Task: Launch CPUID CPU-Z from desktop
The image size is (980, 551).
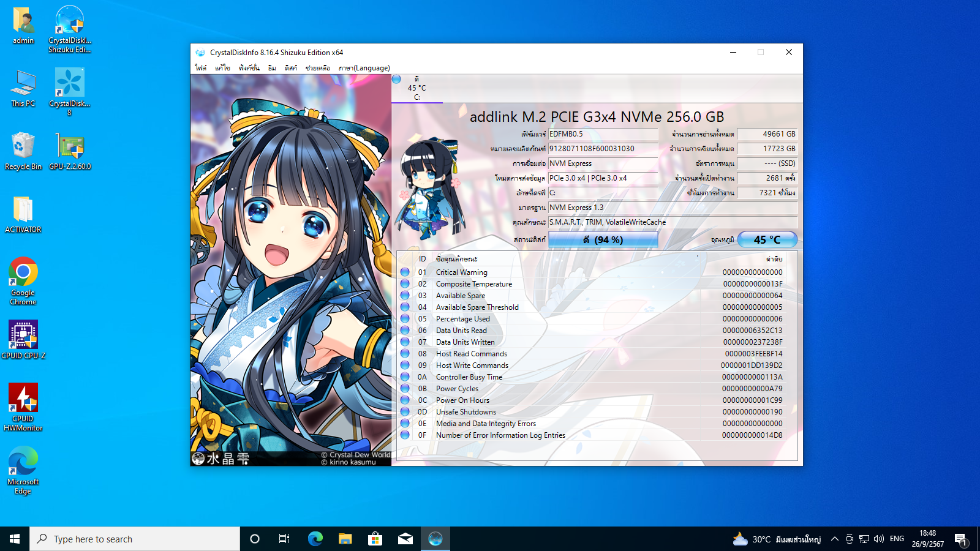Action: point(23,340)
